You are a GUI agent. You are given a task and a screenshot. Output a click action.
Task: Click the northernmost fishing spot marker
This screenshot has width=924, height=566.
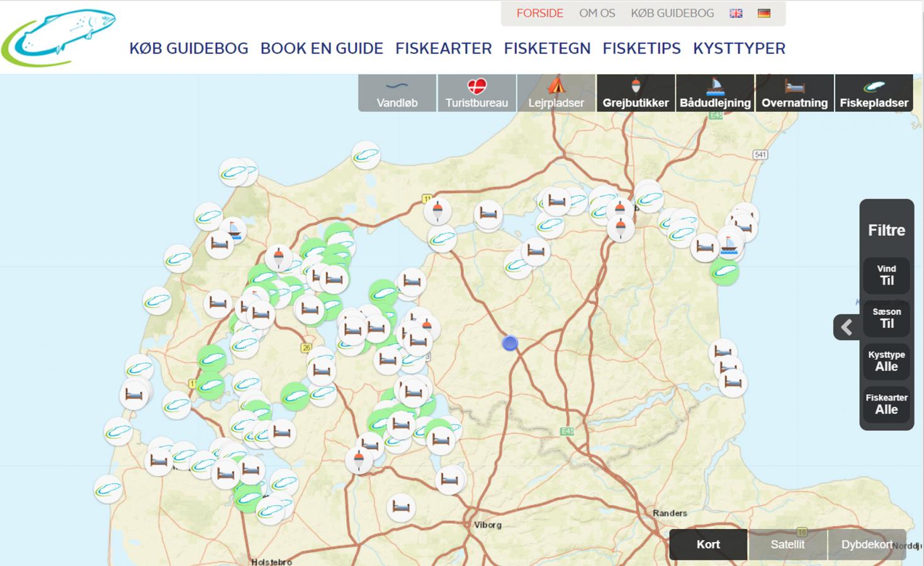pos(366,155)
